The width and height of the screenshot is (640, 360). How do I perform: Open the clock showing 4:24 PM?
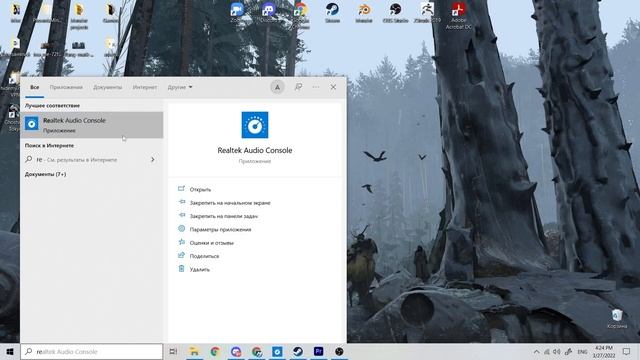[x=604, y=351]
